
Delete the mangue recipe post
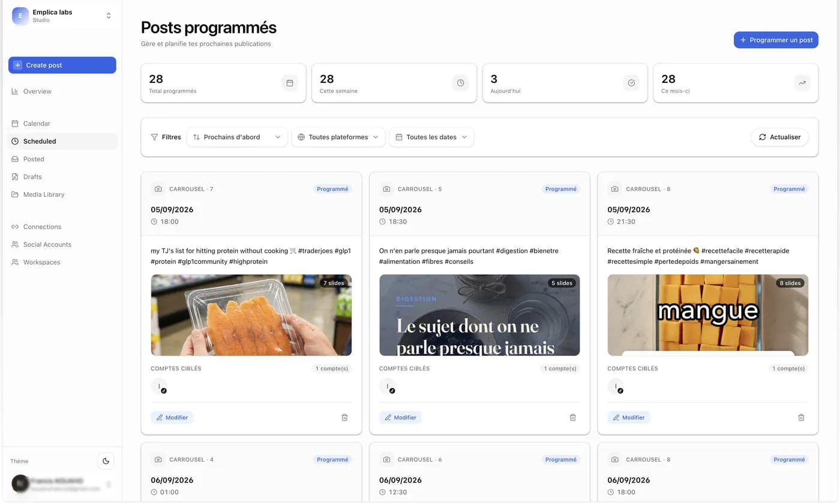click(801, 417)
